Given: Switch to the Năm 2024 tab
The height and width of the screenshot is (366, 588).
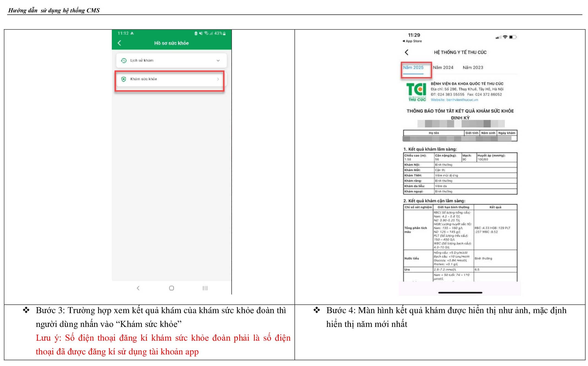Looking at the screenshot, I should point(443,68).
